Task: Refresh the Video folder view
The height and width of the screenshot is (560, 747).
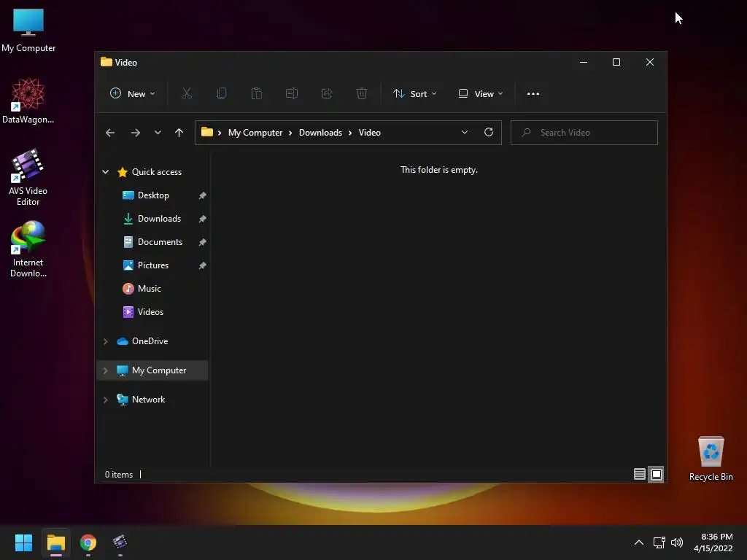Action: (488, 133)
